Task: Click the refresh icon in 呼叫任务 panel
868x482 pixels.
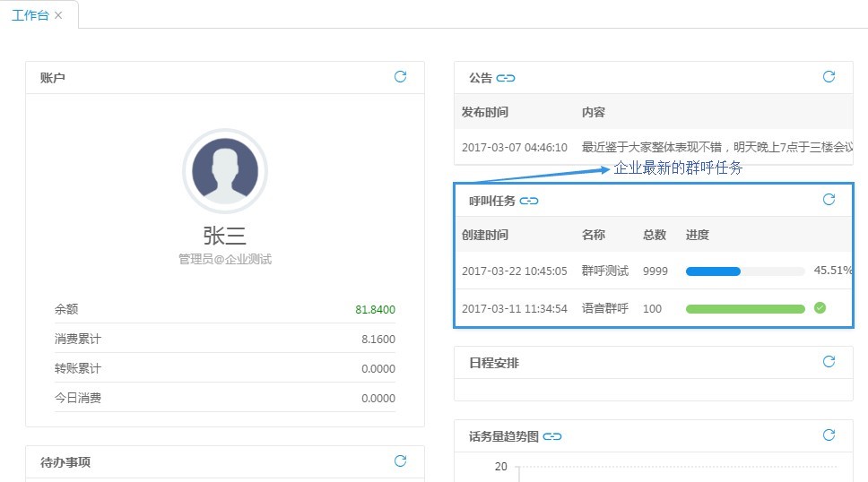Action: (x=829, y=200)
